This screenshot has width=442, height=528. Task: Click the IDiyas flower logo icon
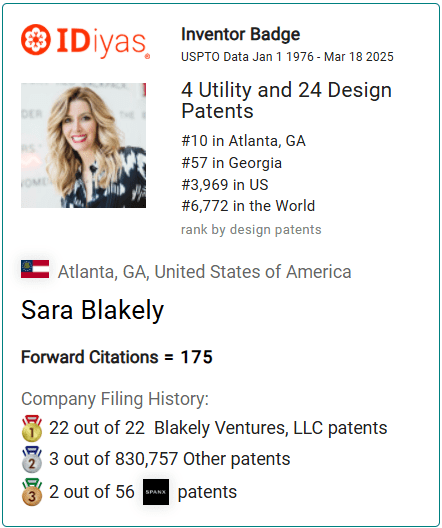point(36,39)
